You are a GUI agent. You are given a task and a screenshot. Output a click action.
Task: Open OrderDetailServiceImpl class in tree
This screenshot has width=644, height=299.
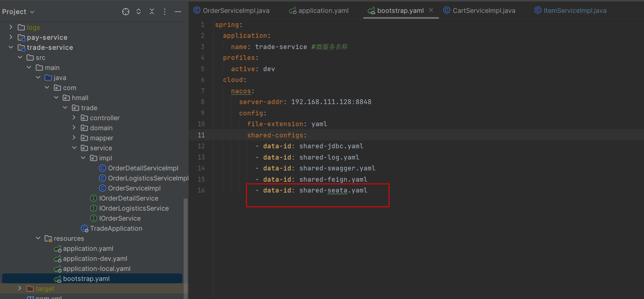coord(143,168)
